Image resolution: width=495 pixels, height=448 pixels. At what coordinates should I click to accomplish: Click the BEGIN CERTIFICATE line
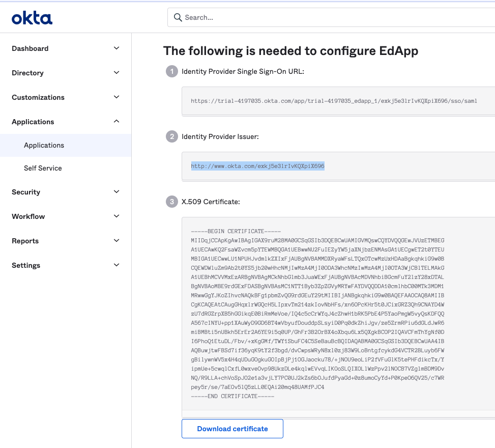tap(236, 231)
